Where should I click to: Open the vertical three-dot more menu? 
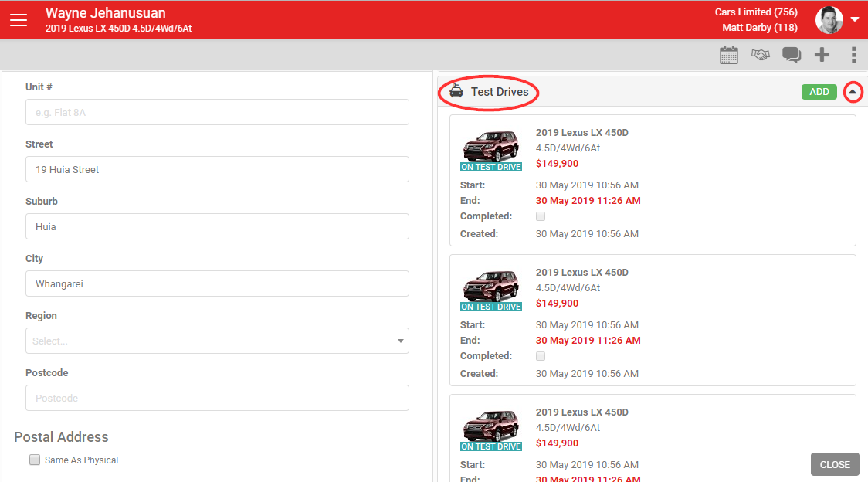853,55
